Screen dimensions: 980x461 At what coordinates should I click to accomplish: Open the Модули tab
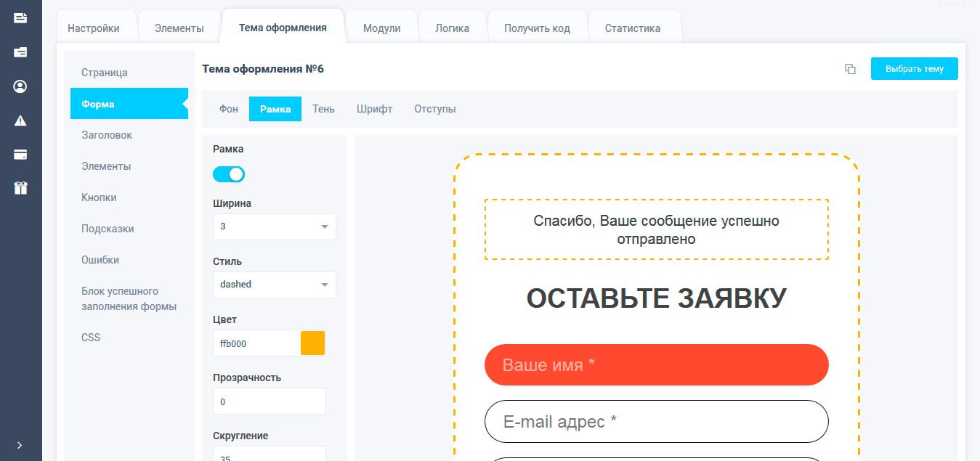point(381,28)
